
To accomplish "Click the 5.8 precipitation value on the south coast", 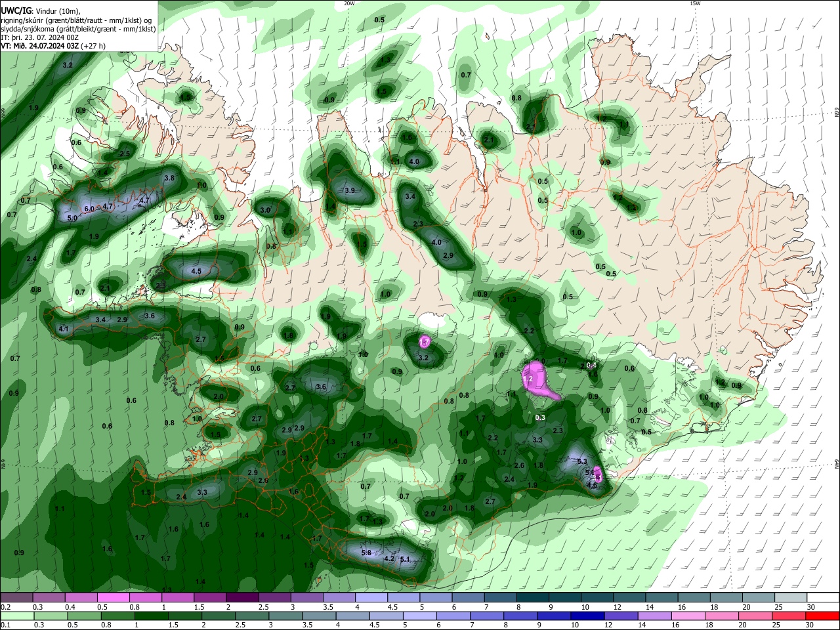I will pyautogui.click(x=366, y=553).
